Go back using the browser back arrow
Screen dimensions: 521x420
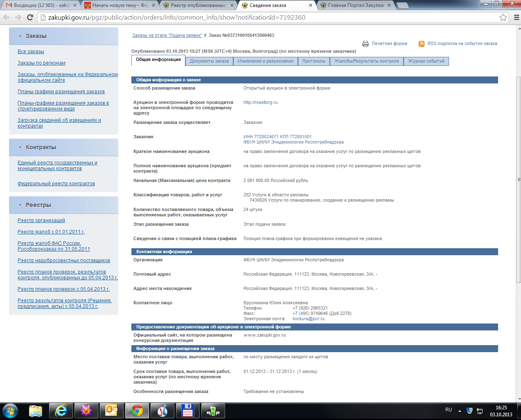[7, 17]
